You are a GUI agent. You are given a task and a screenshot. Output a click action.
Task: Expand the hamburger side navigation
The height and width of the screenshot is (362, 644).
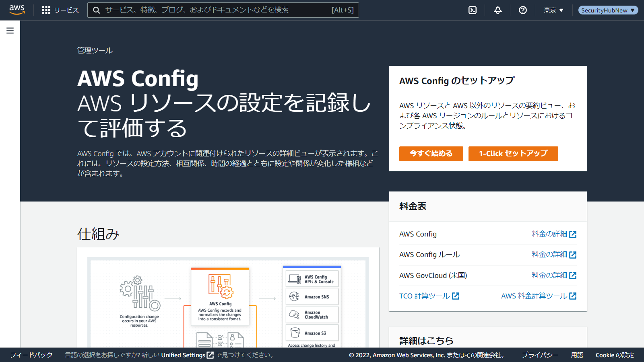pyautogui.click(x=10, y=31)
